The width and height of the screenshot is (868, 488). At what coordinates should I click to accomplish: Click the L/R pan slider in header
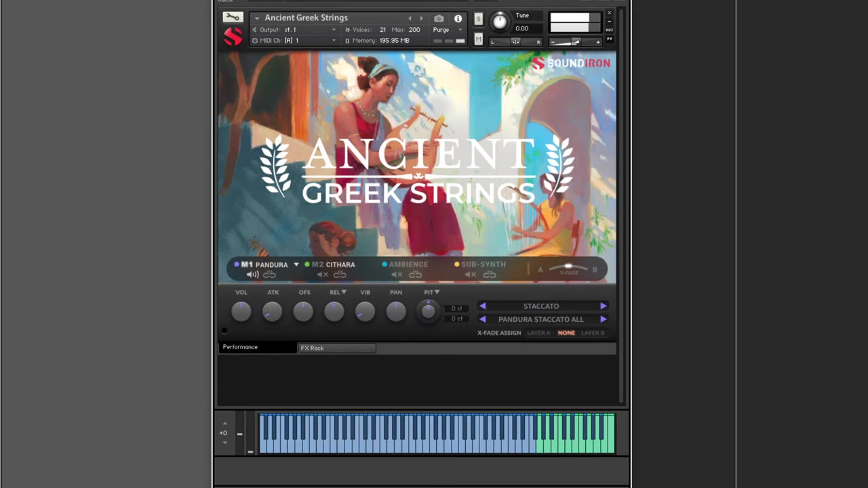tap(515, 42)
